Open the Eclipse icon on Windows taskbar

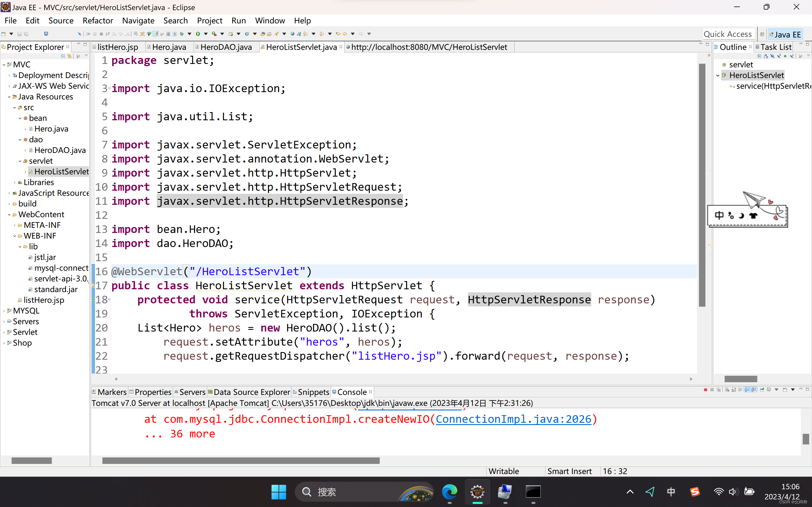pyautogui.click(x=477, y=492)
